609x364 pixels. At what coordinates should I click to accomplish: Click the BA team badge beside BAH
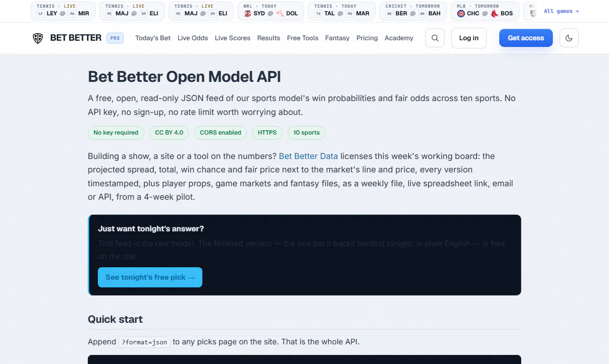(x=422, y=13)
